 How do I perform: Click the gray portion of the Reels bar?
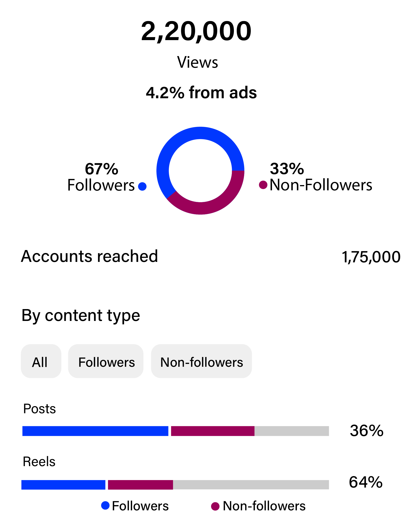(251, 485)
